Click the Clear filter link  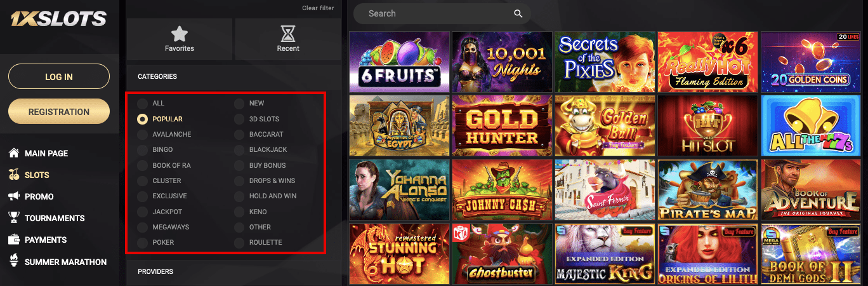click(x=318, y=8)
